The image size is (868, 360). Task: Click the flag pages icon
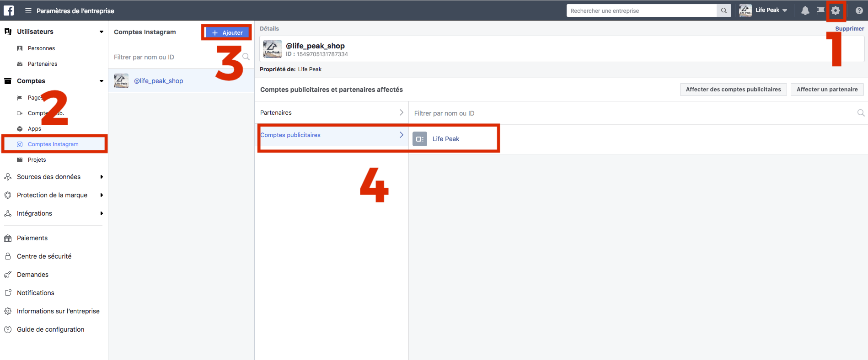821,11
